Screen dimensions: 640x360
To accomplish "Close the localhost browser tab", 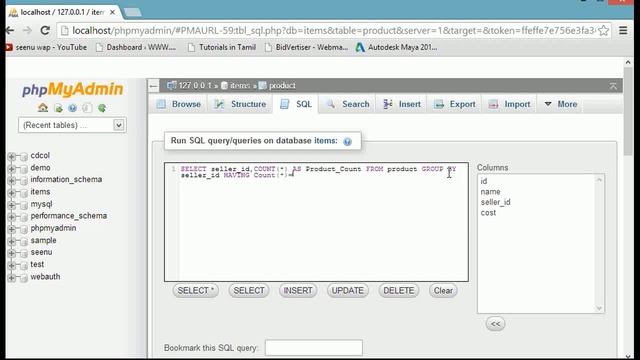I will (112, 12).
